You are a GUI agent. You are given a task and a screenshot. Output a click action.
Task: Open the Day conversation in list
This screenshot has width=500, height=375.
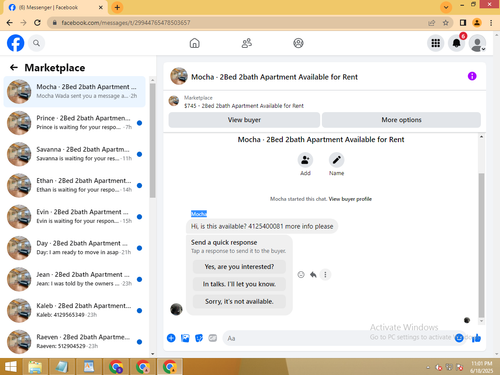(74, 248)
